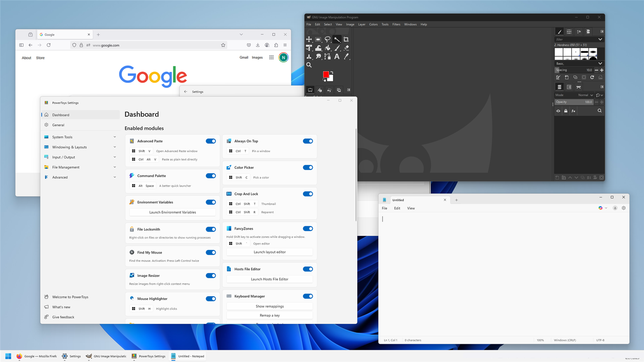The height and width of the screenshot is (362, 644).
Task: Open the Edit menu in Notepad
Action: (x=397, y=208)
